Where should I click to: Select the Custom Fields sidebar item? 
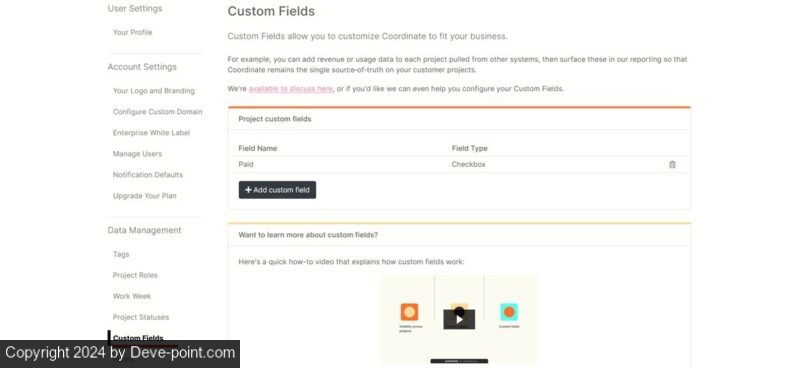[x=138, y=337]
